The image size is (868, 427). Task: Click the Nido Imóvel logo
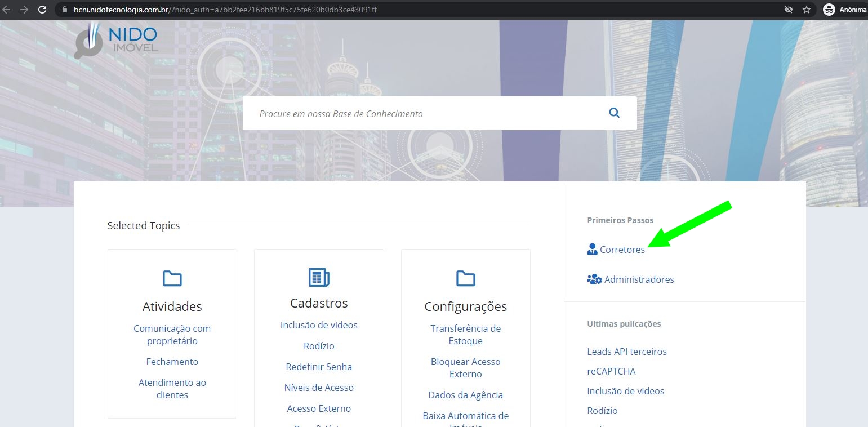pyautogui.click(x=116, y=41)
